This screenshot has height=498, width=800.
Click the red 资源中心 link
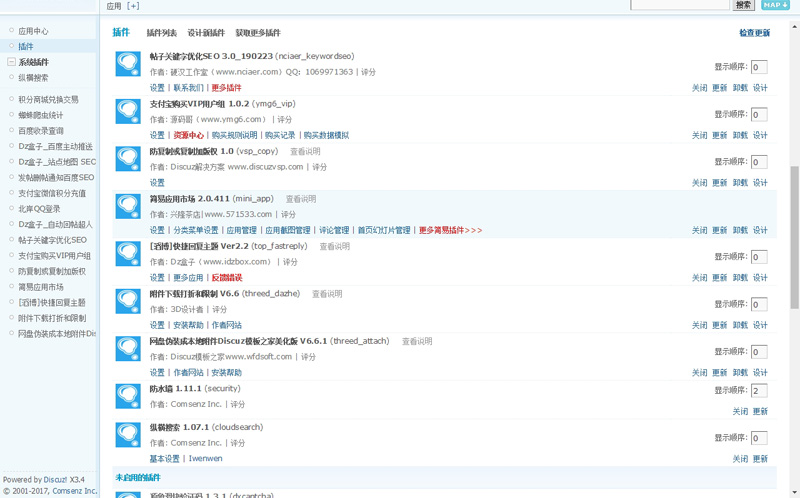(x=188, y=135)
